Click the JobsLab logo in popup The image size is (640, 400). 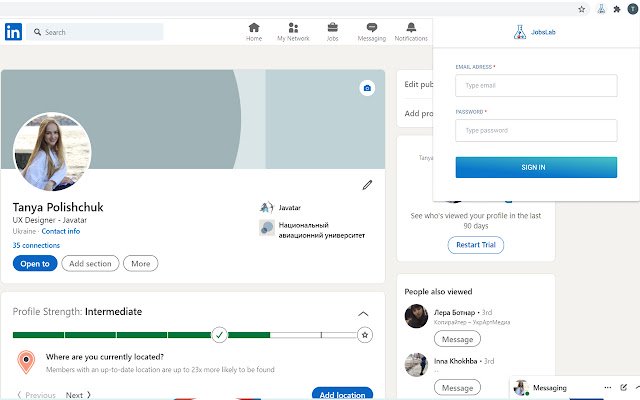pos(534,32)
